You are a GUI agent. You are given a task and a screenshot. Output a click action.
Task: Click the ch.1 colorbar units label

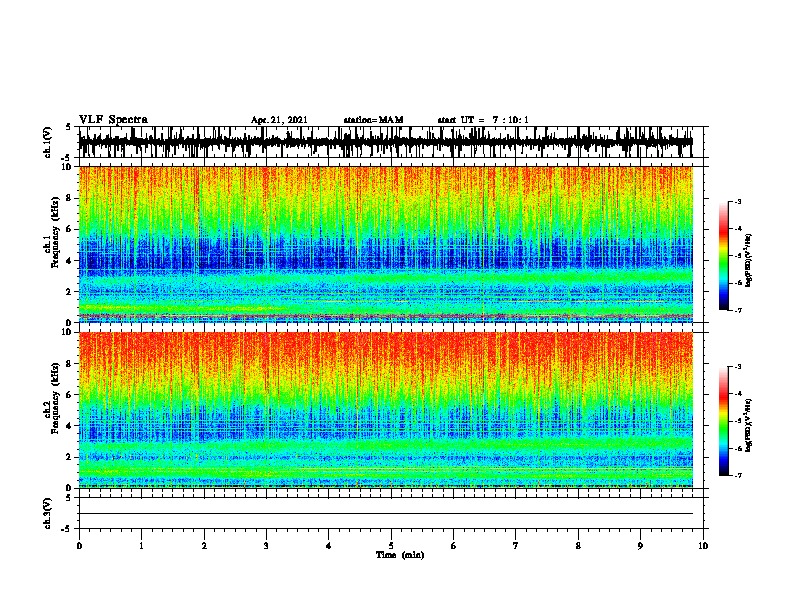click(749, 260)
